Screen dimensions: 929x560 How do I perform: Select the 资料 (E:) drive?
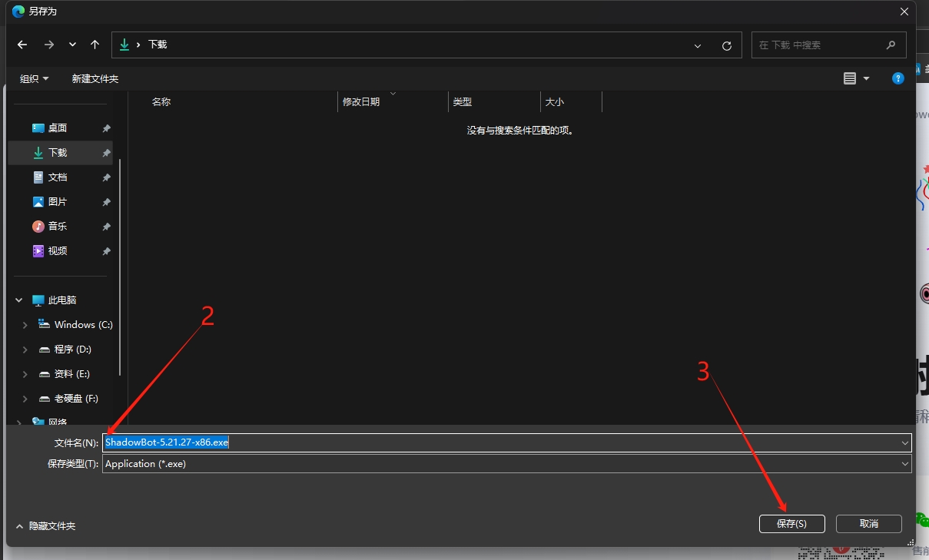(71, 374)
